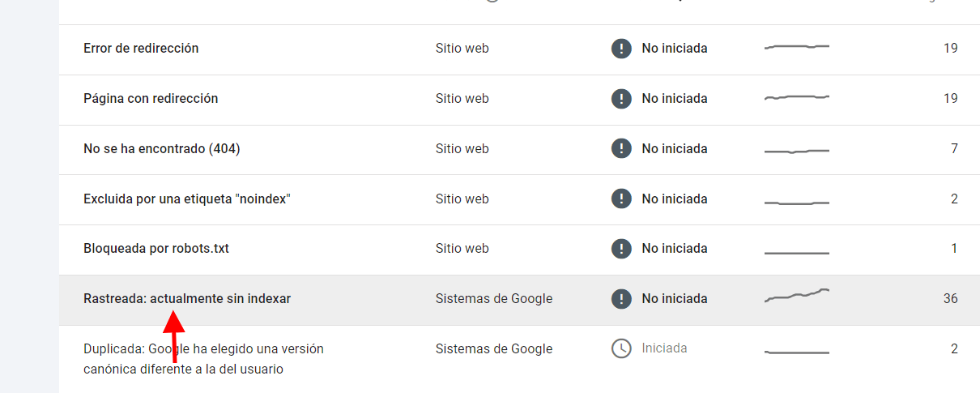Click warning icon beside No se ha encontrado (404)
The height and width of the screenshot is (393, 980).
[621, 149]
